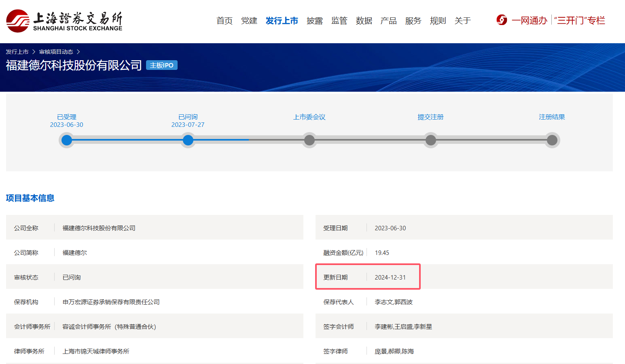Click the 上市委会议 stage label

(x=309, y=117)
